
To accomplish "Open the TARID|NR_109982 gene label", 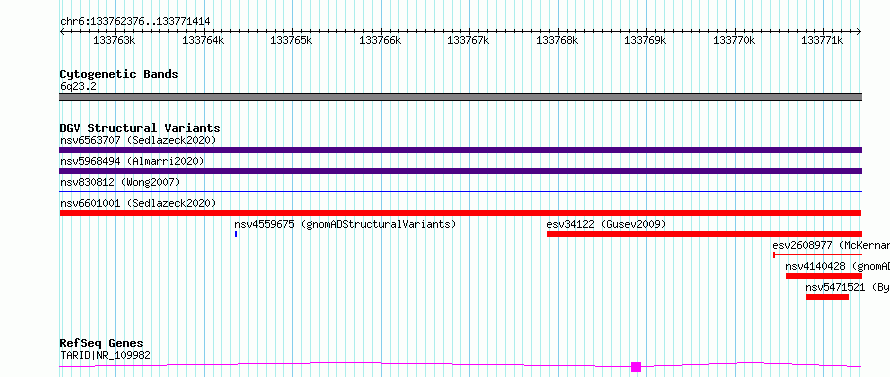I will [x=105, y=355].
